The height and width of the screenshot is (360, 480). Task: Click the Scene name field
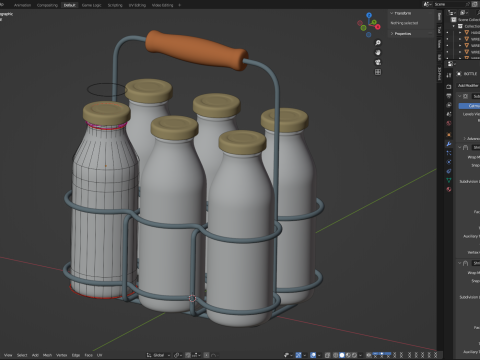450,4
